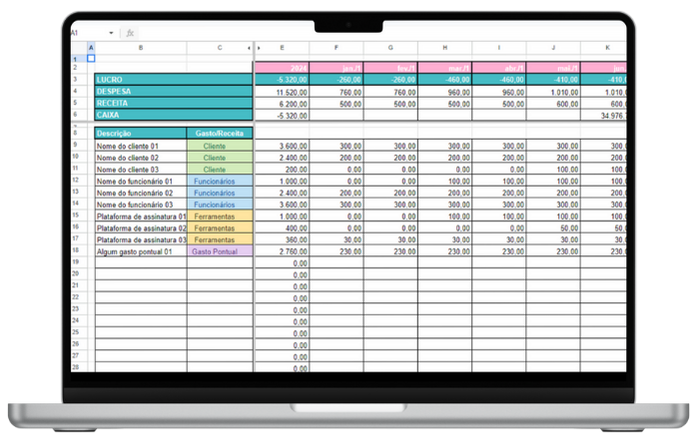Click the 400,00 assinatura 02 total
This screenshot has height=448, width=700.
282,228
